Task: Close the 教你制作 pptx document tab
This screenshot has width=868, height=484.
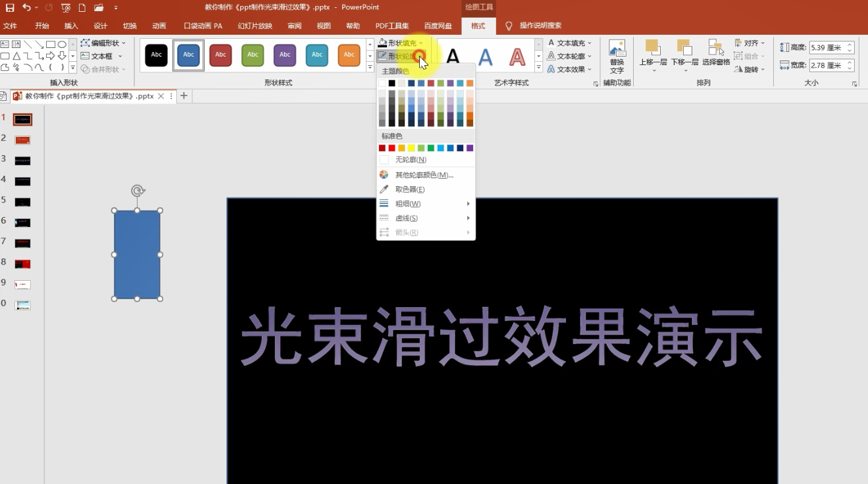Action: (161, 96)
